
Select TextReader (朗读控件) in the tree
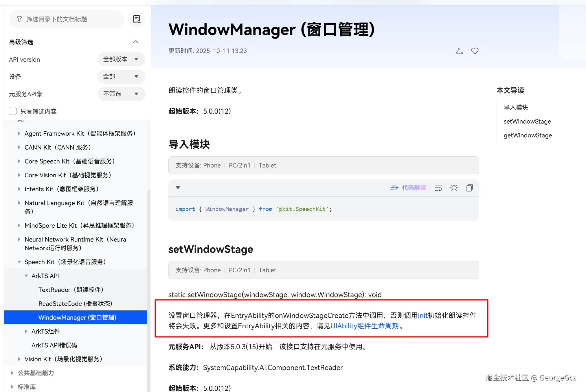pyautogui.click(x=71, y=290)
